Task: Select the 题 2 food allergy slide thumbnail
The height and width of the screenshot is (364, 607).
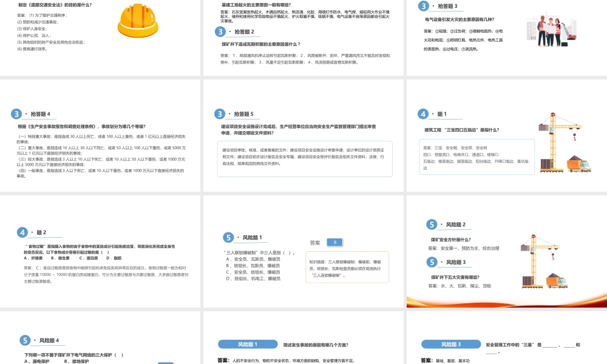Action: pos(100,251)
